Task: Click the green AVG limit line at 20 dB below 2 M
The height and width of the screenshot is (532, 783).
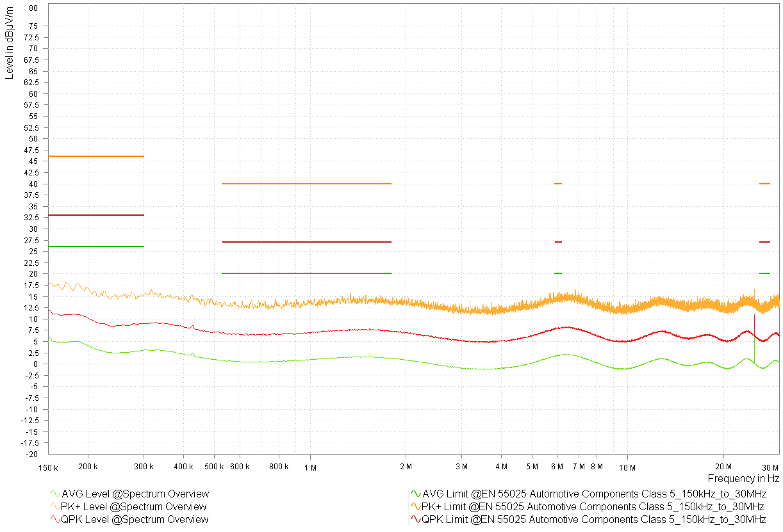Action: 306,273
